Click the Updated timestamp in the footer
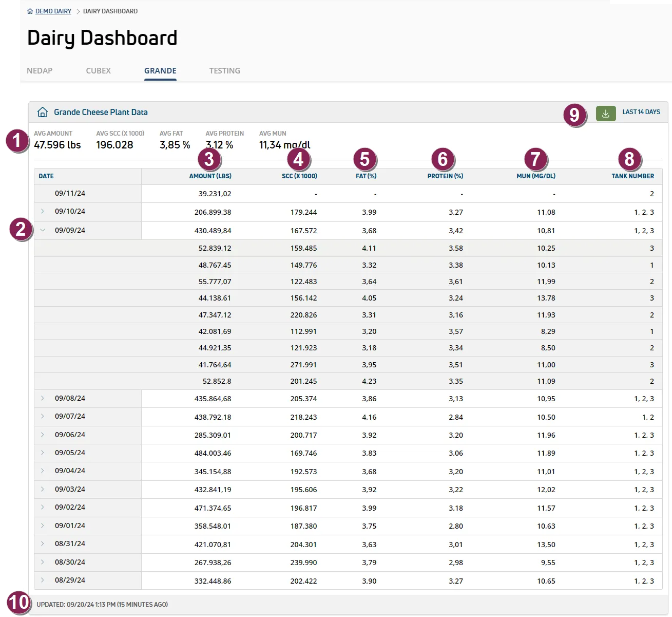Image resolution: width=672 pixels, height=617 pixels. tap(102, 605)
